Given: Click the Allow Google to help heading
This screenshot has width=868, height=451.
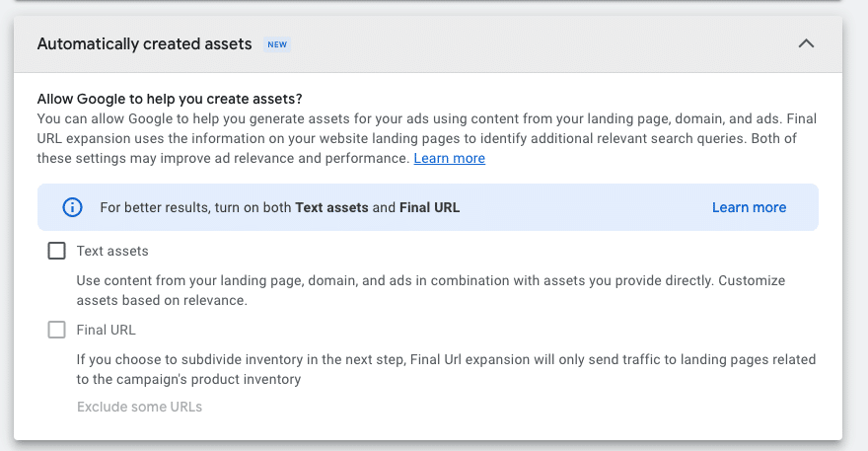Looking at the screenshot, I should pos(170,99).
